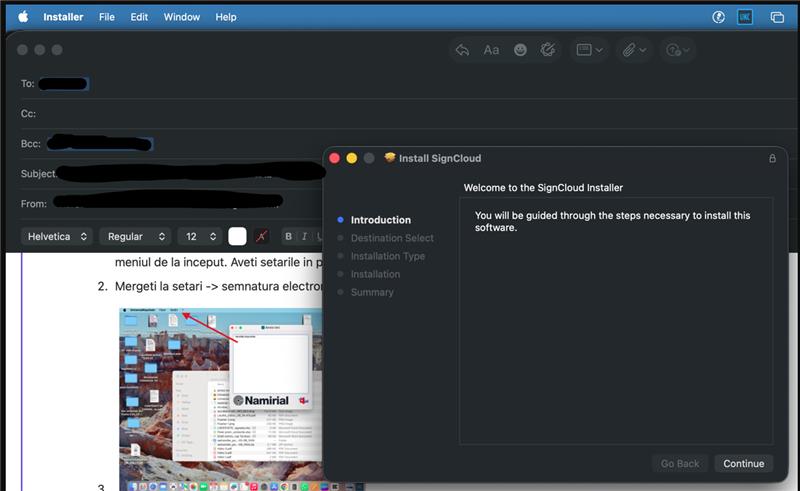The height and width of the screenshot is (491, 800).
Task: Open the window-stacking icon in menu bar
Action: click(777, 17)
